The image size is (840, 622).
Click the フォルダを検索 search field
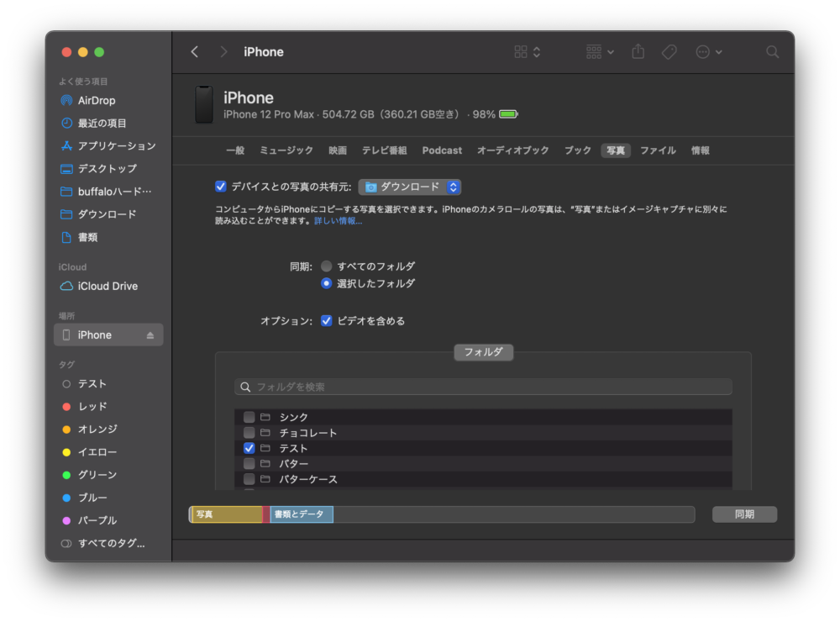pyautogui.click(x=483, y=387)
